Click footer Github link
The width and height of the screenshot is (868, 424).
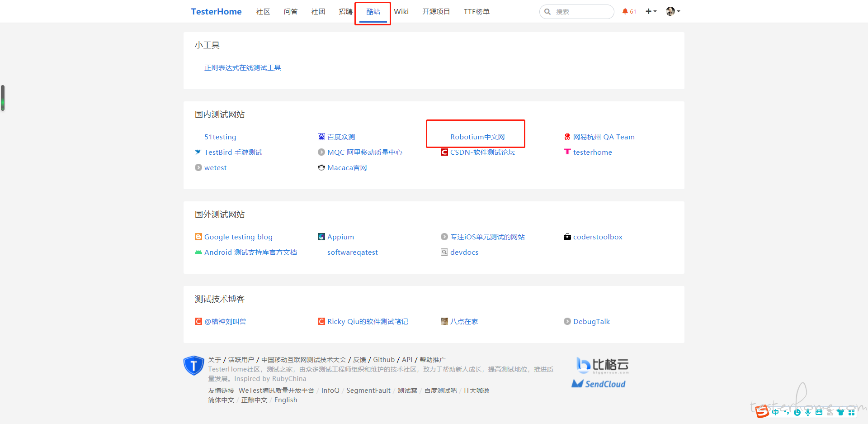[x=384, y=359]
